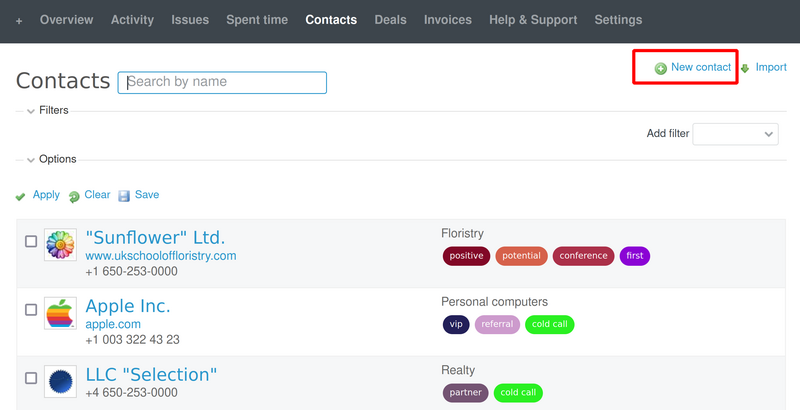800x410 pixels.
Task: Click the green plus New contact icon
Action: 660,68
